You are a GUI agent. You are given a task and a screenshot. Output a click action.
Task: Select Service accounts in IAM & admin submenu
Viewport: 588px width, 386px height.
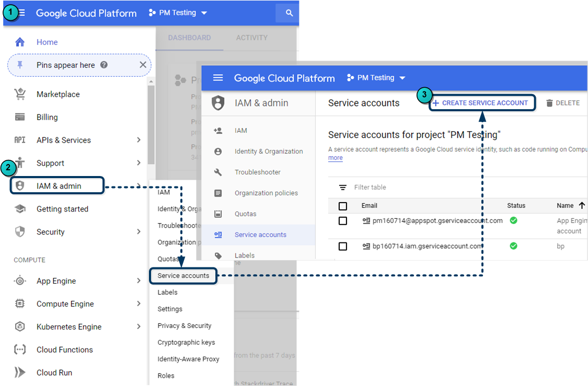point(183,275)
